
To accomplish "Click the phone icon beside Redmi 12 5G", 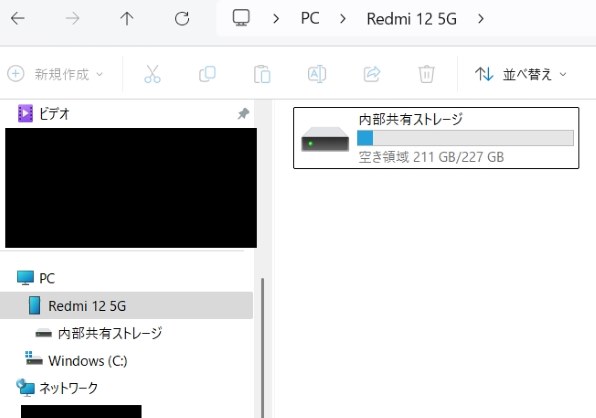I will click(35, 306).
